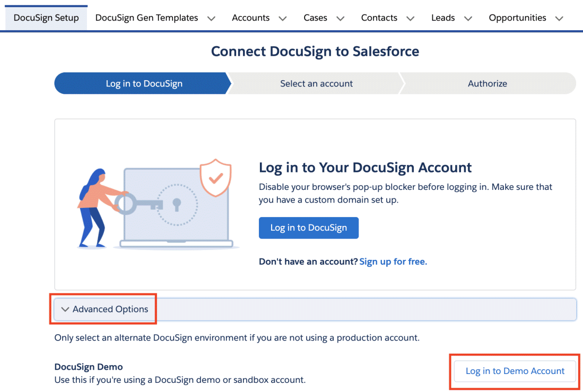Screen dimensions: 583x392
Task: Open the Cases tab
Action: click(x=315, y=18)
